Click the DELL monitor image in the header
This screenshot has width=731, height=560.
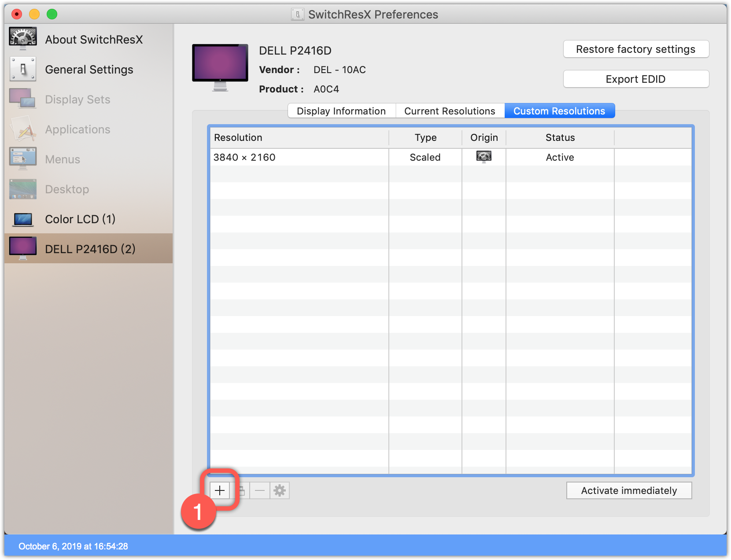tap(220, 67)
